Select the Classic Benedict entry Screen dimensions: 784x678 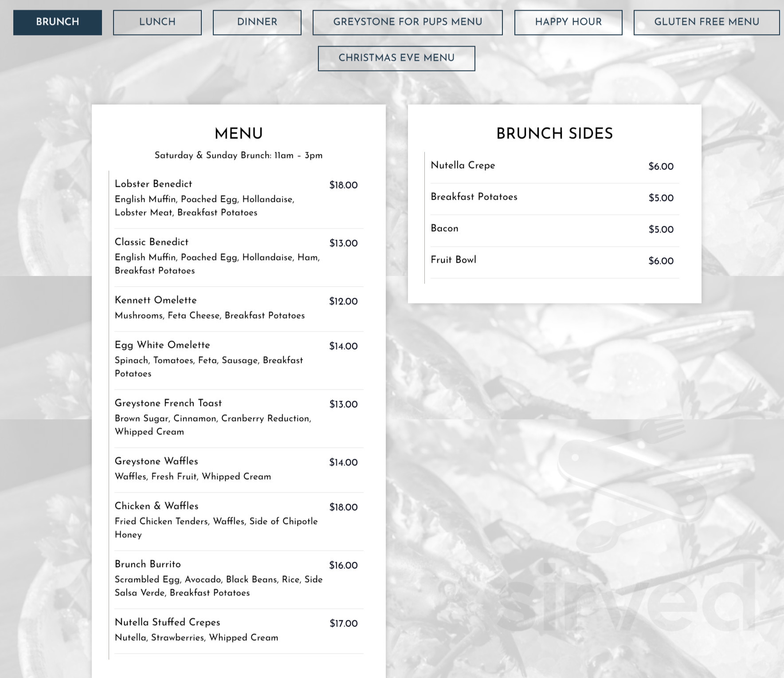pos(151,242)
